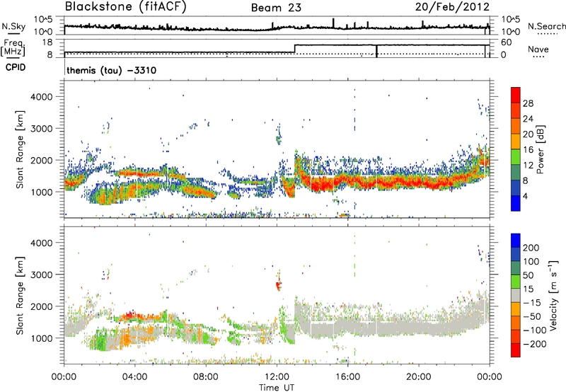Viewport: 566px width, 392px height.
Task: Click the '4000' tick on the power panel
Action: pyautogui.click(x=42, y=97)
